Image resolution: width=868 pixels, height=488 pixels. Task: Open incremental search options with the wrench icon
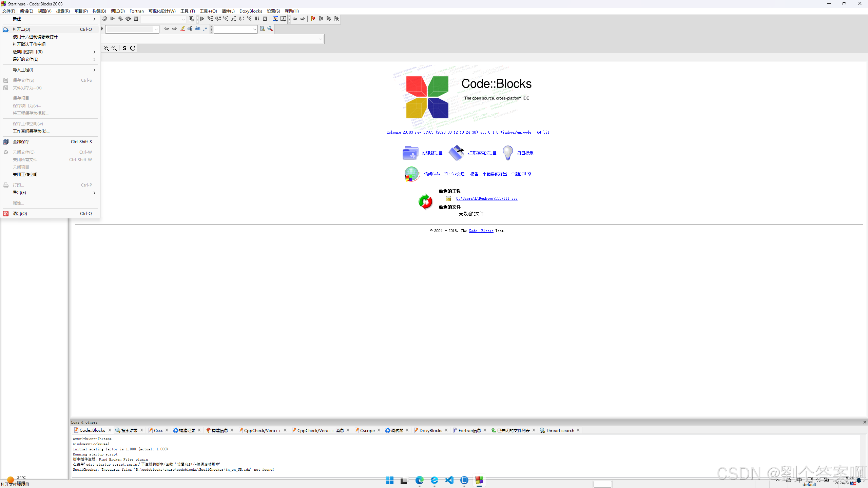click(x=270, y=29)
